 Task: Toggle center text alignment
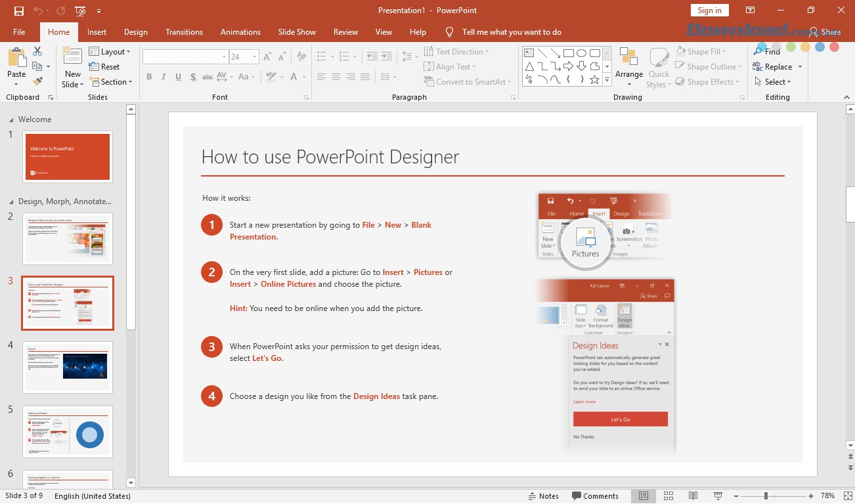(x=336, y=77)
